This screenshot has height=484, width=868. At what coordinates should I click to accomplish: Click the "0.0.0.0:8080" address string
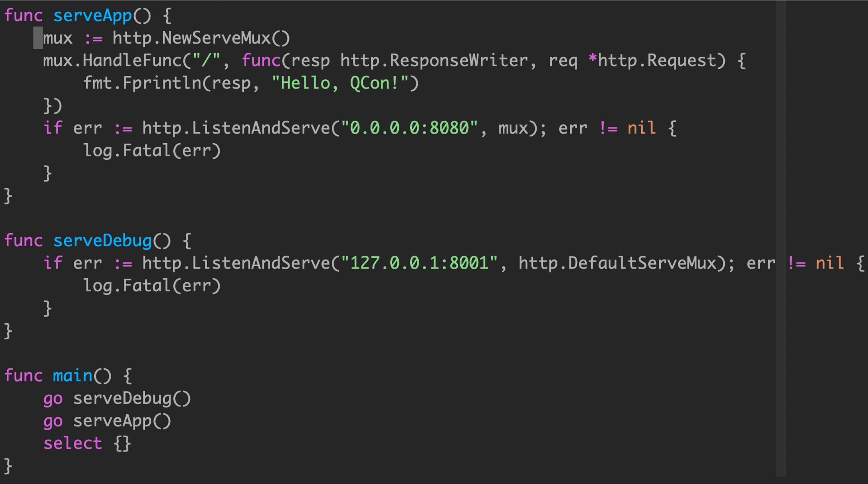point(409,128)
